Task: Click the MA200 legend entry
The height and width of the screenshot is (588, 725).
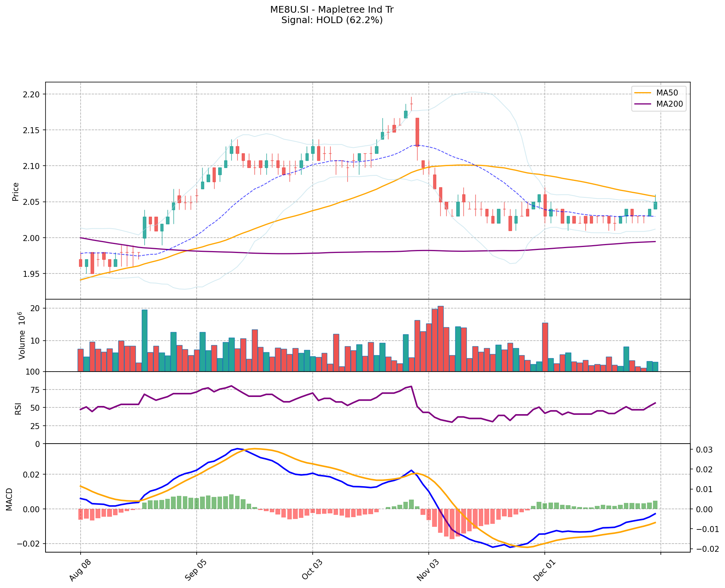Action: pyautogui.click(x=669, y=104)
